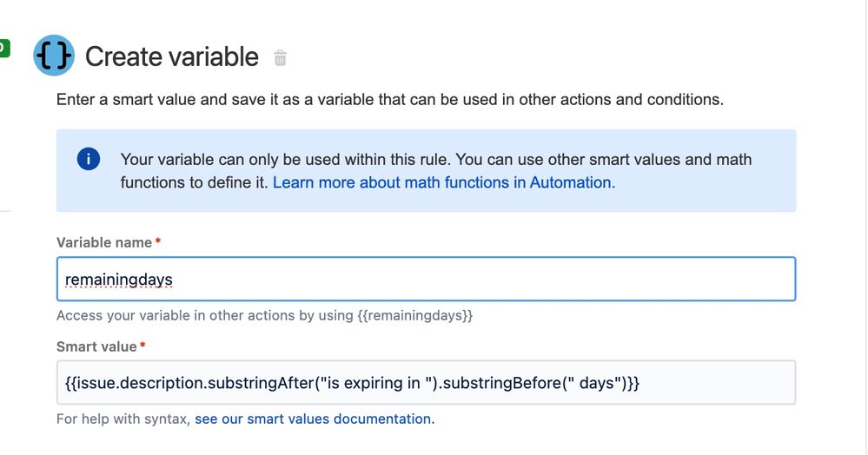This screenshot has width=868, height=455.
Task: Click the red asterisk beside Smart value
Action: 142,346
